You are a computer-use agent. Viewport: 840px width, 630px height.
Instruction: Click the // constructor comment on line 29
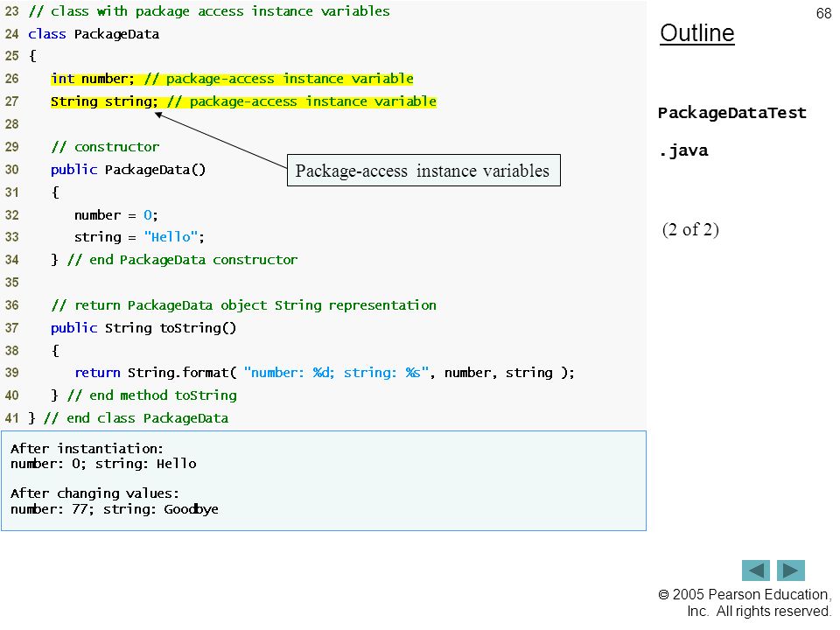[105, 147]
